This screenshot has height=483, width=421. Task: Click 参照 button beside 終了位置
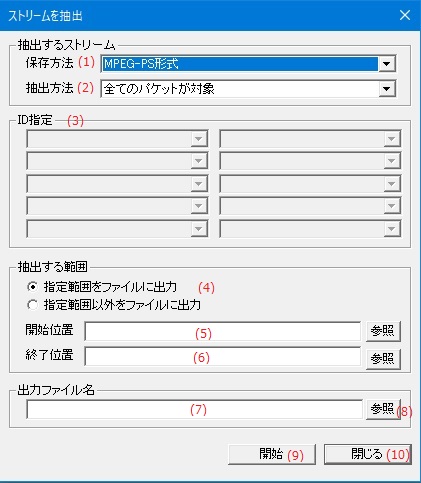coord(383,359)
